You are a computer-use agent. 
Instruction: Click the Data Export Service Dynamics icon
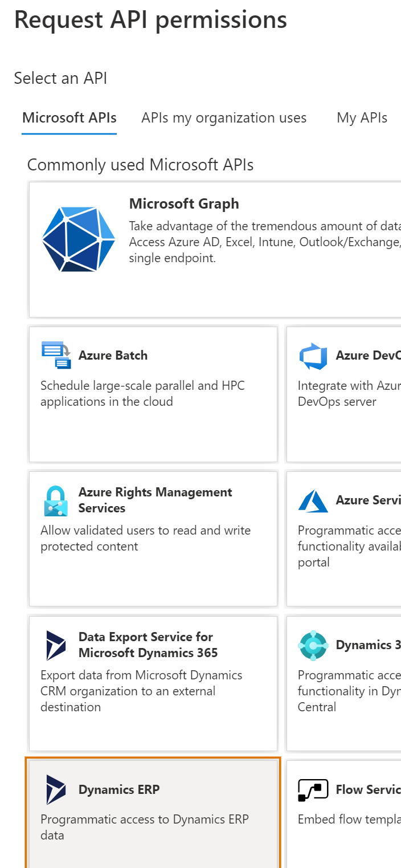coord(56,645)
